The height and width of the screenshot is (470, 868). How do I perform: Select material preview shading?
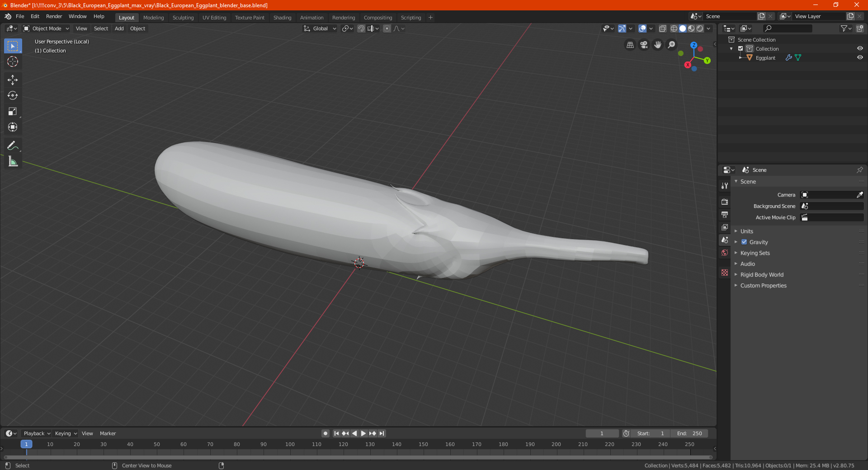coord(691,28)
